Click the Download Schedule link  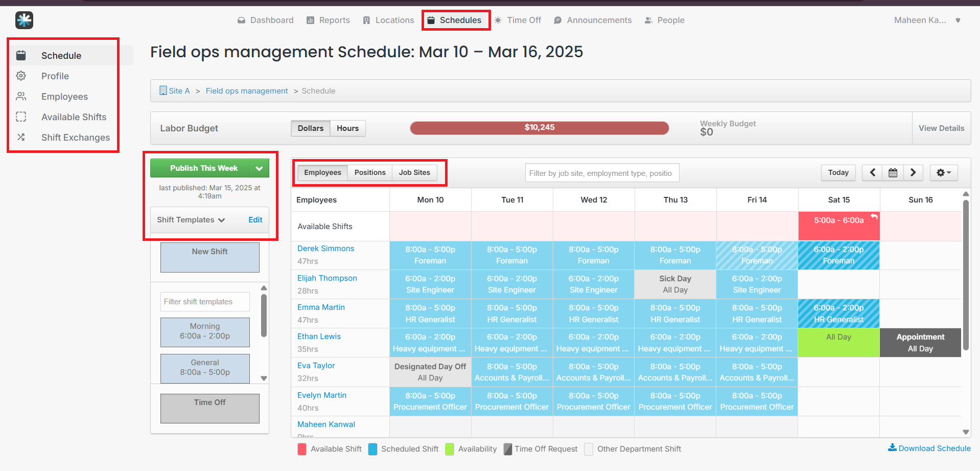pyautogui.click(x=929, y=448)
